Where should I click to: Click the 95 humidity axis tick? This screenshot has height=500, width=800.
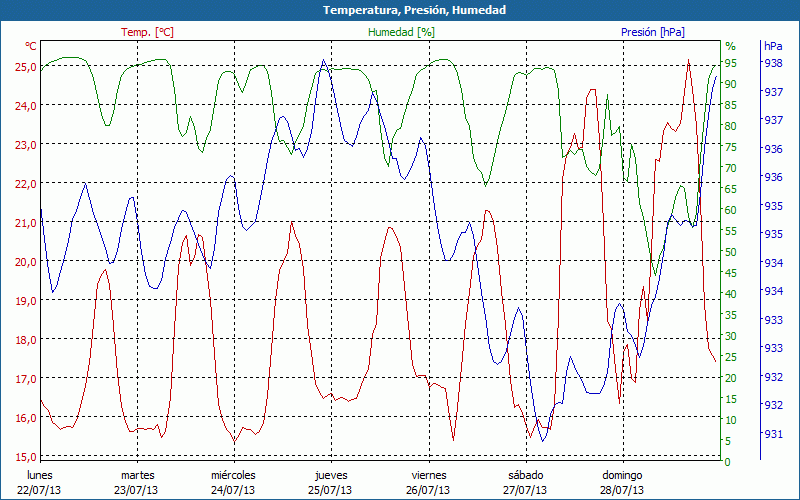(731, 62)
